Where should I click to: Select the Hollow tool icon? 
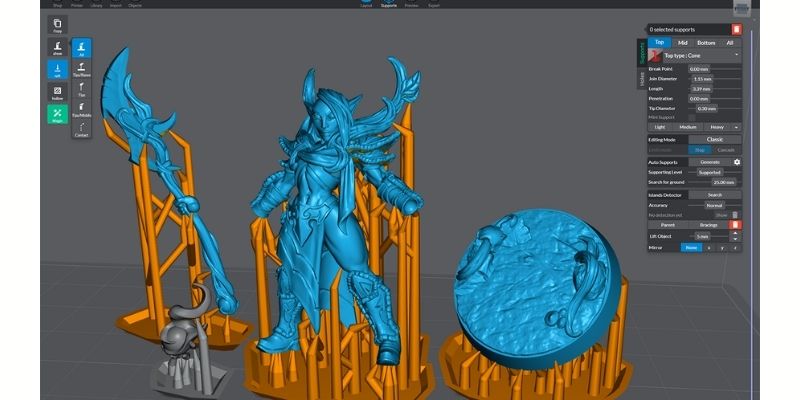pos(57,92)
